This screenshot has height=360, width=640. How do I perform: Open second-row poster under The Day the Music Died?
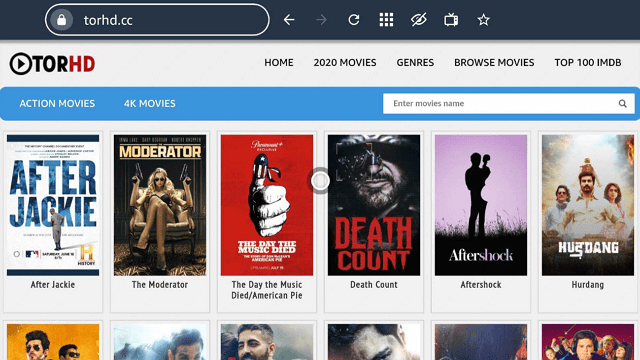click(x=267, y=342)
